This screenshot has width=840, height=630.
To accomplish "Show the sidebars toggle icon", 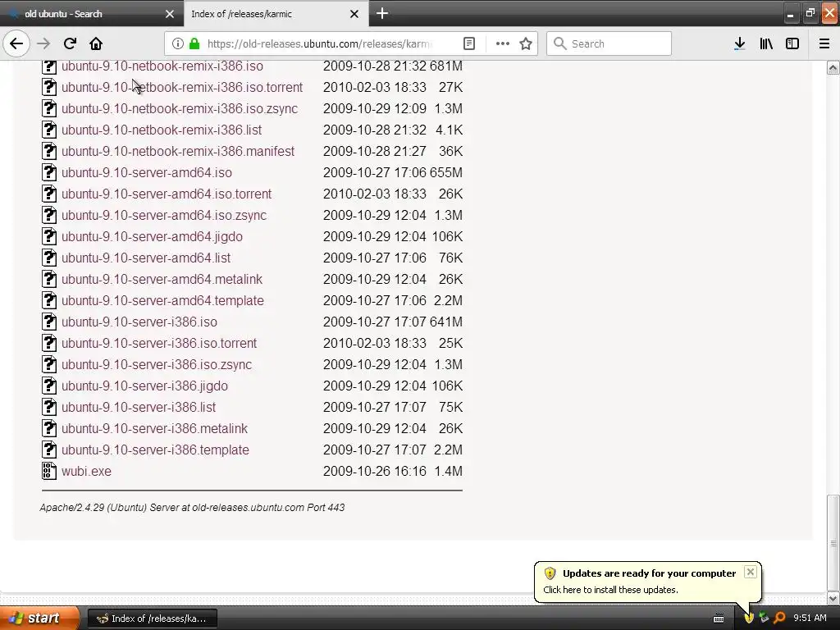I will (792, 43).
